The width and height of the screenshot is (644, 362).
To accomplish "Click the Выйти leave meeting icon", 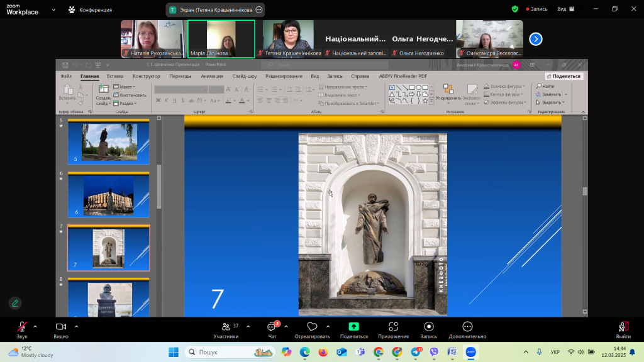I will tap(623, 327).
